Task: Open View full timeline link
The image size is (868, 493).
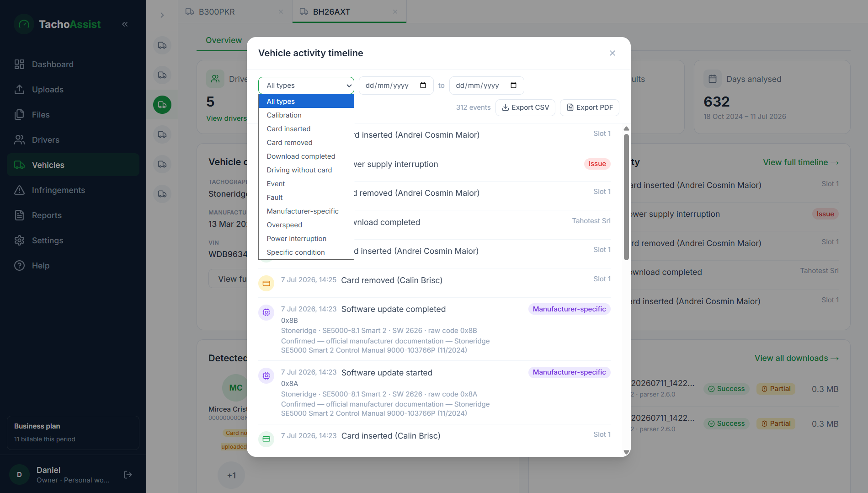Action: pos(801,162)
